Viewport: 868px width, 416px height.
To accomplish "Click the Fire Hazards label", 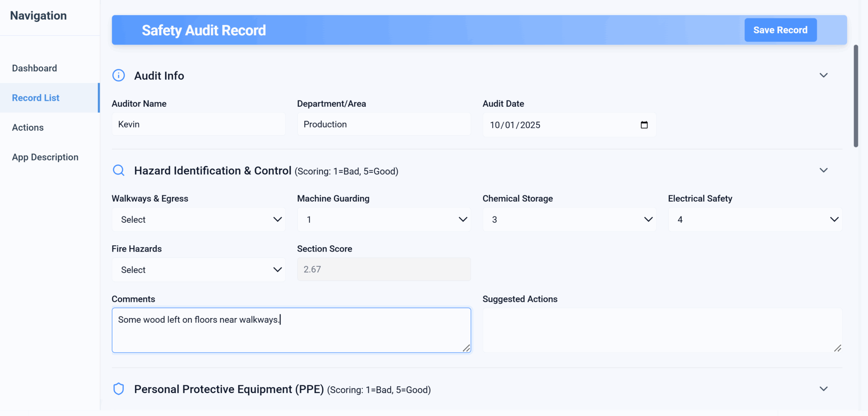I will coord(136,249).
